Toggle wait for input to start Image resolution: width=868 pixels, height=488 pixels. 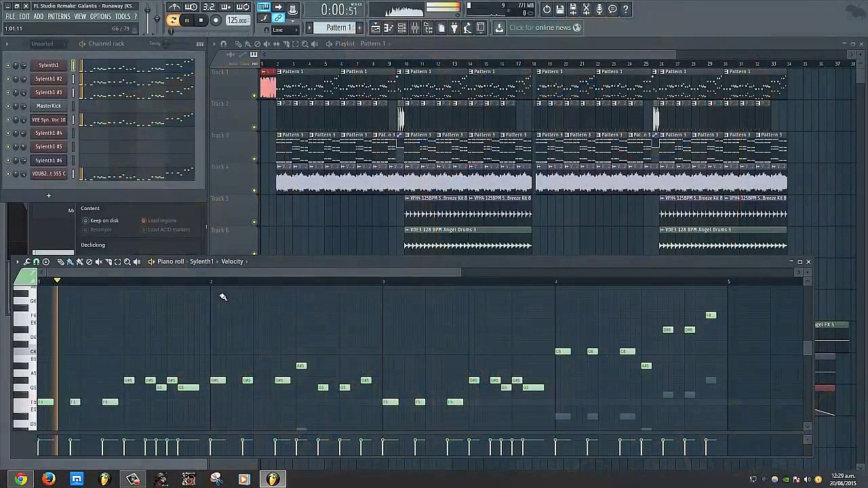click(x=192, y=7)
